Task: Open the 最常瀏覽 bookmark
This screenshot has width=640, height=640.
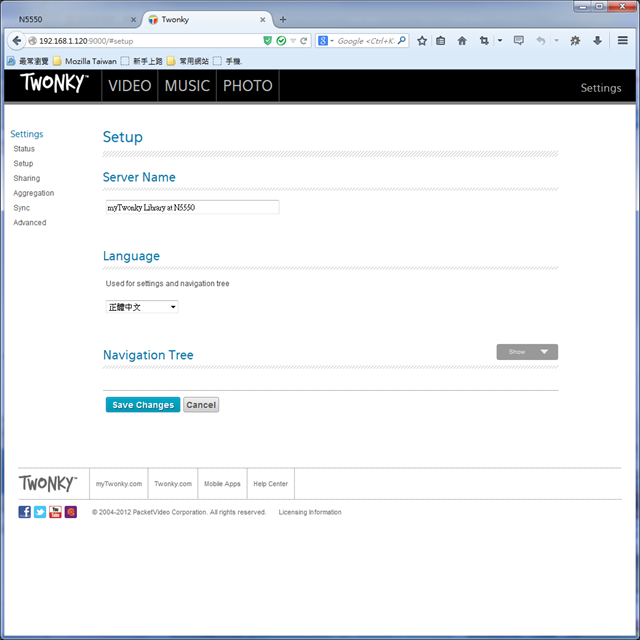Action: (x=28, y=61)
